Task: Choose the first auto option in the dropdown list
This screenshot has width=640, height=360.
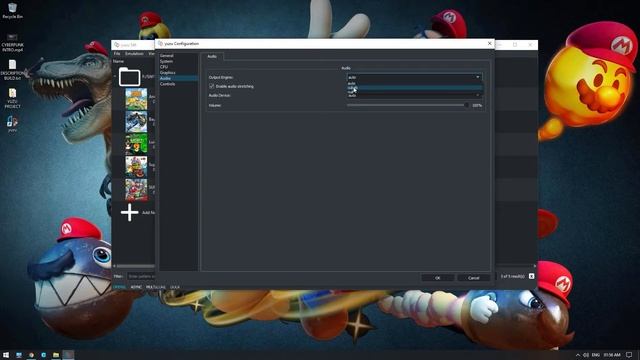Action: pyautogui.click(x=414, y=83)
